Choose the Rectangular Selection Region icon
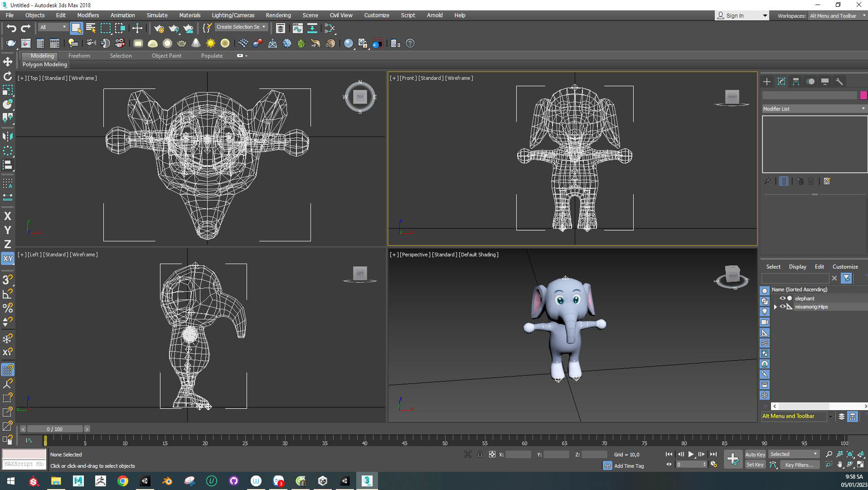868x490 pixels. (x=106, y=28)
